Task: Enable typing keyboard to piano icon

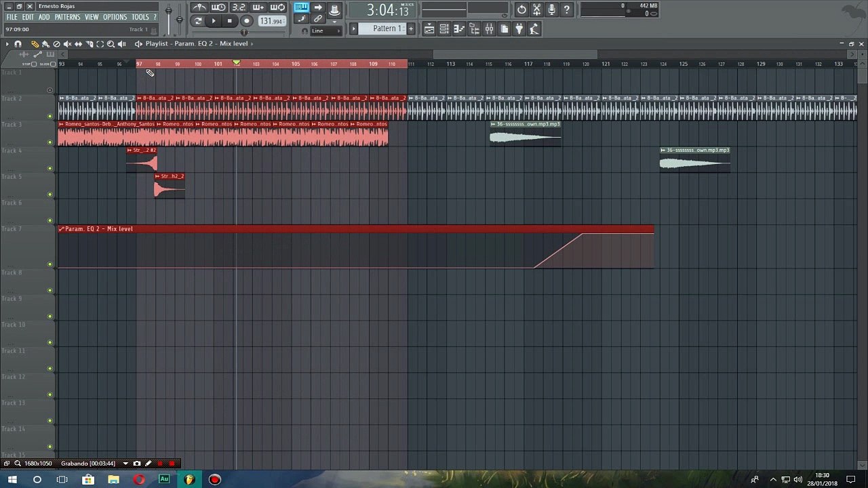Action: pos(302,7)
